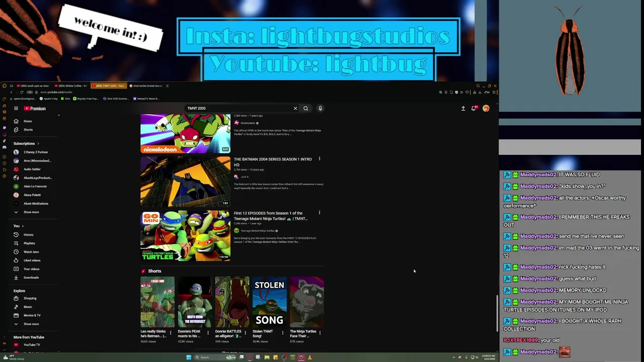The height and width of the screenshot is (362, 644).
Task: Open the Royalty-Free bookmark
Action: click(86, 99)
